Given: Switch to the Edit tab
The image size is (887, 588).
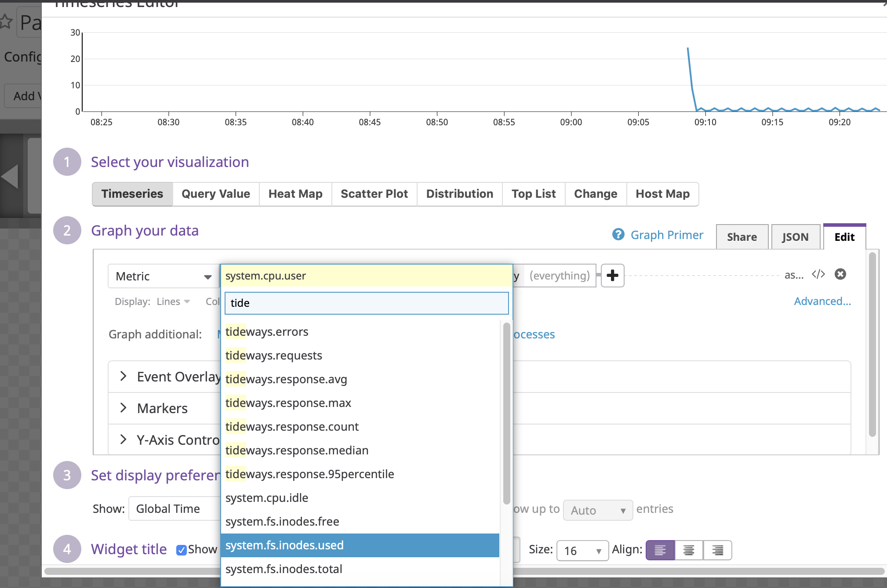Looking at the screenshot, I should pyautogui.click(x=844, y=237).
